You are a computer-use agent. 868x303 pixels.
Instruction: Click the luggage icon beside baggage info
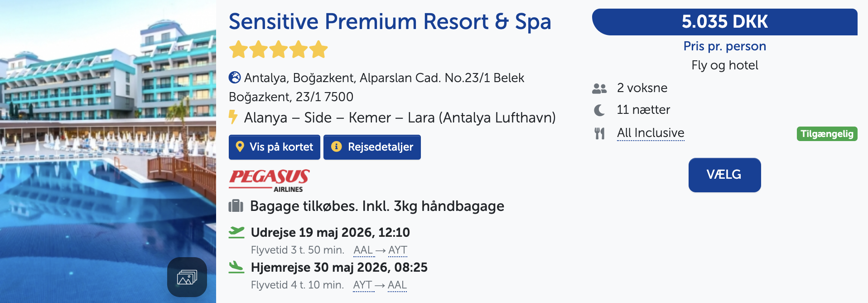click(236, 206)
